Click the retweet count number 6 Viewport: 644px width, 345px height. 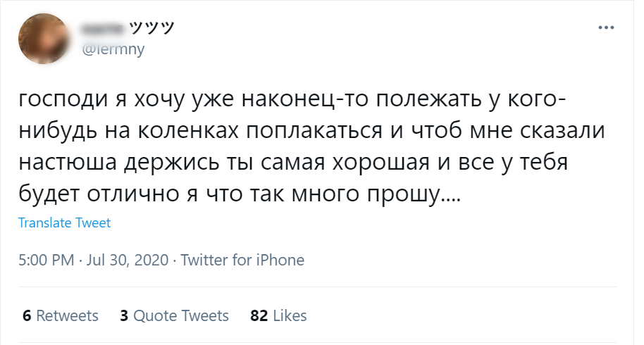point(27,315)
